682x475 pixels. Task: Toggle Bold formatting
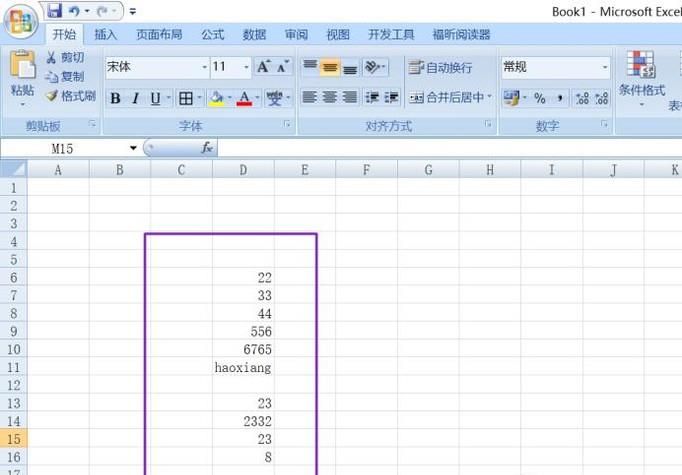click(115, 98)
